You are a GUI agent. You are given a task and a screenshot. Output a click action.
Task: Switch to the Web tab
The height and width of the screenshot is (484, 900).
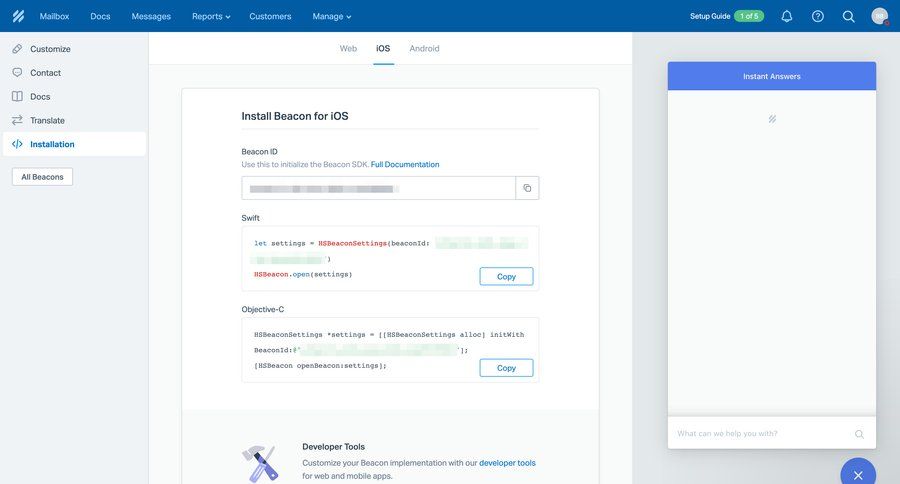pos(348,48)
